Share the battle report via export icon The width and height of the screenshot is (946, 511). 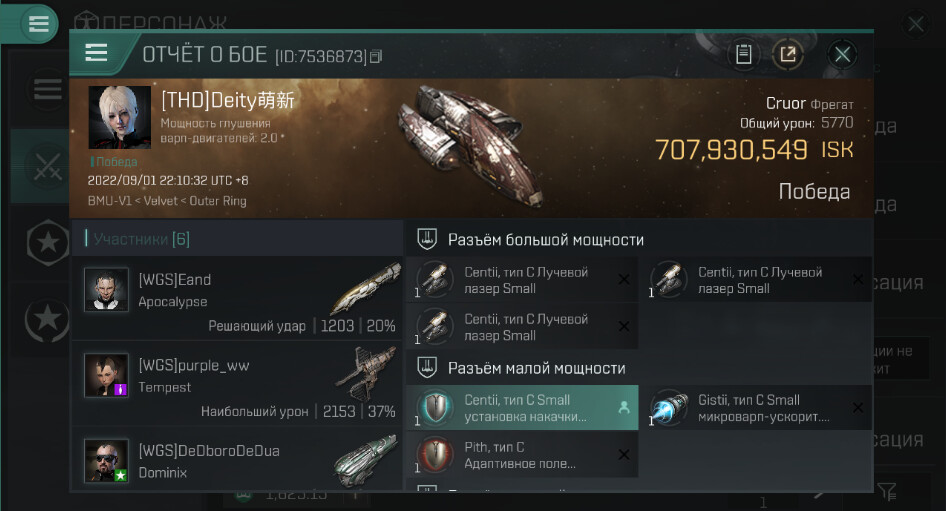(x=788, y=55)
